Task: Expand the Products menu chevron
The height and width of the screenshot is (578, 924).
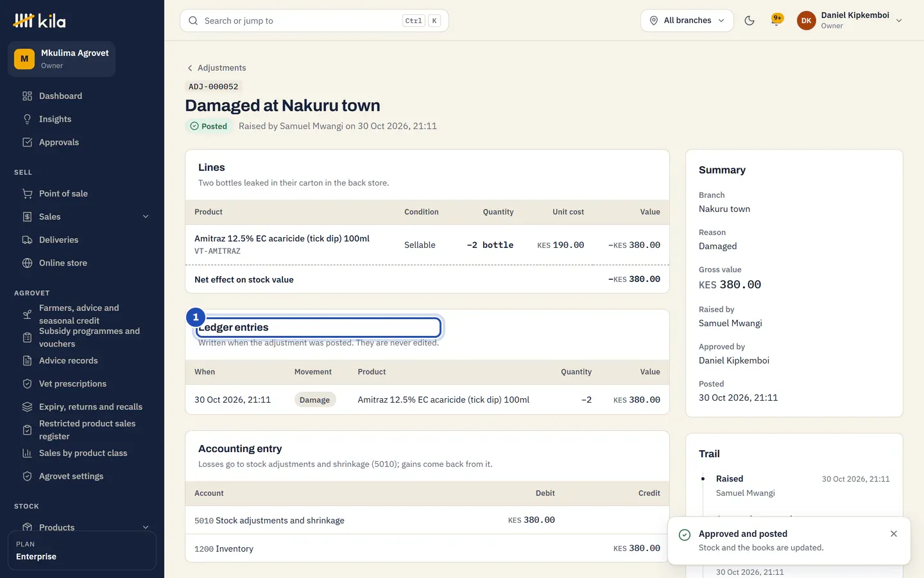Action: point(146,527)
